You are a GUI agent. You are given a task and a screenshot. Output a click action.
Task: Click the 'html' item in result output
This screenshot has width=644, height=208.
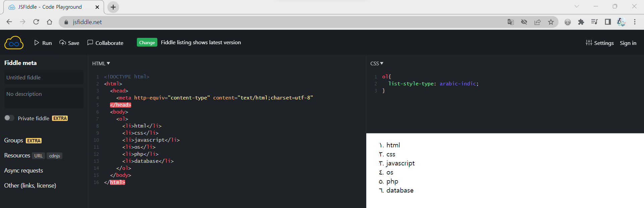click(393, 145)
